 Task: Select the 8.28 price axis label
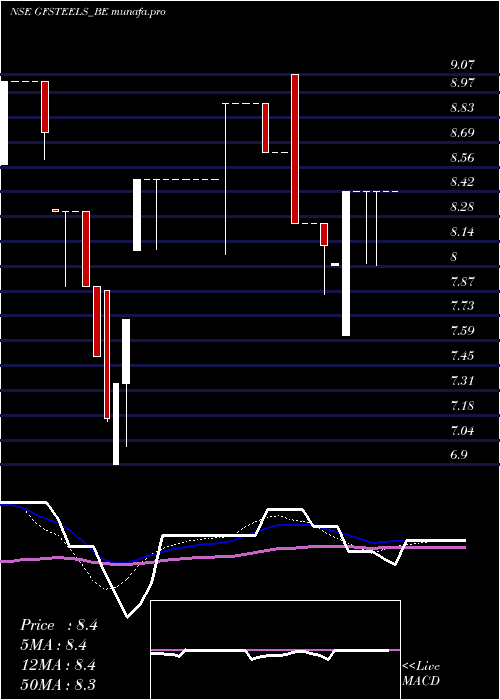pos(462,207)
